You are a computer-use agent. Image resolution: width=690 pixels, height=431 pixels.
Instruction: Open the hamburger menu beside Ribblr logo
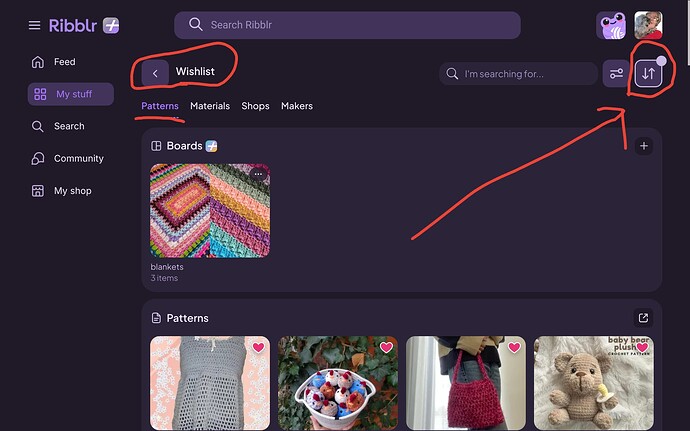(34, 26)
